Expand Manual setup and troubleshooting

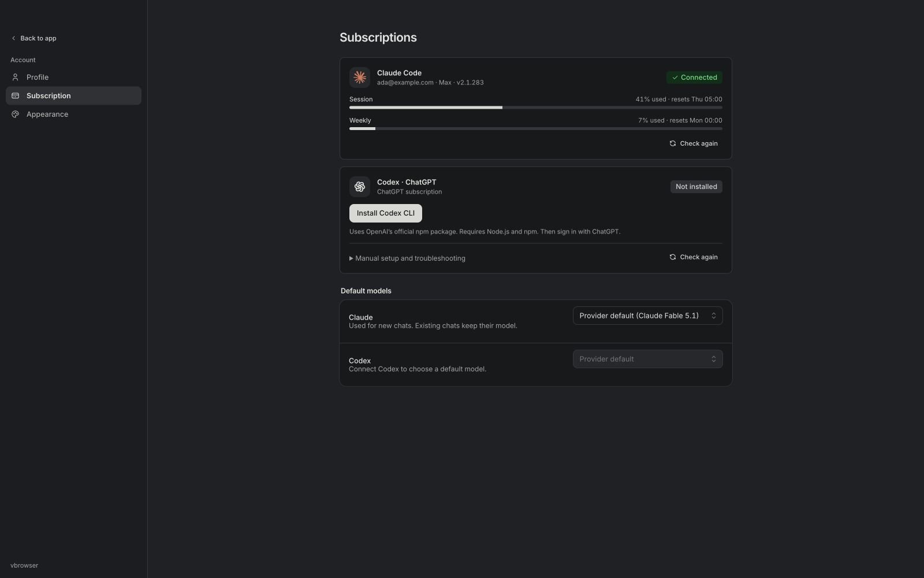tap(407, 258)
